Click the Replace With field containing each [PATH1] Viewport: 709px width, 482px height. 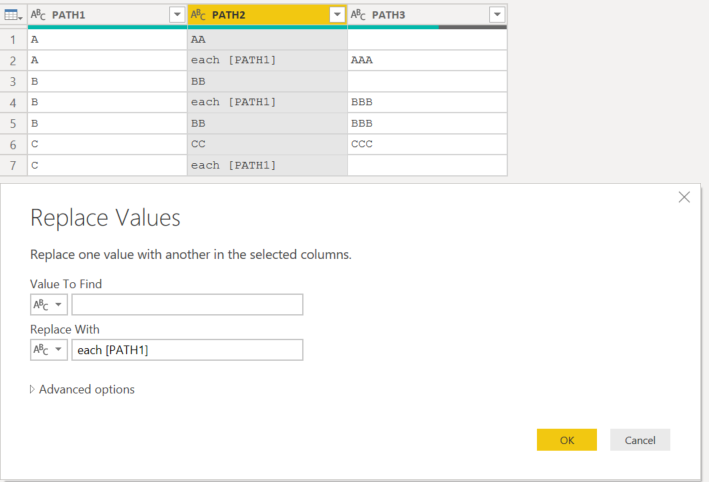click(x=187, y=350)
